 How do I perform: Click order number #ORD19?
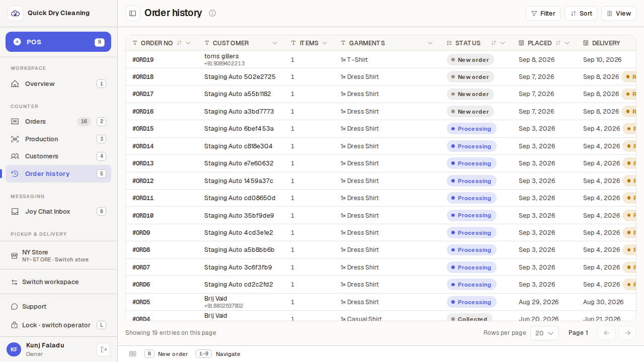[143, 60]
